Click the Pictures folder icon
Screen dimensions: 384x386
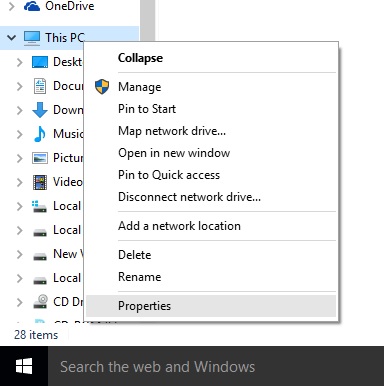tap(40, 158)
